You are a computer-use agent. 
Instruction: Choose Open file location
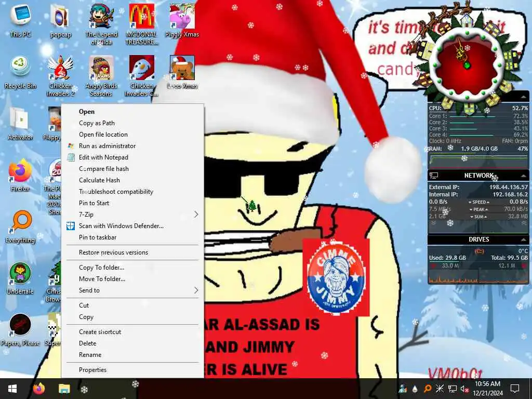click(x=132, y=135)
